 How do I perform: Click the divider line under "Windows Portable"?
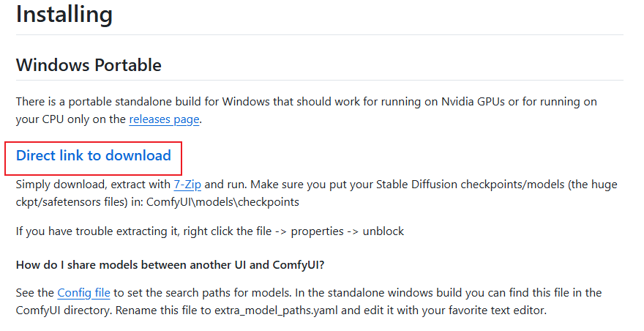[x=319, y=80]
